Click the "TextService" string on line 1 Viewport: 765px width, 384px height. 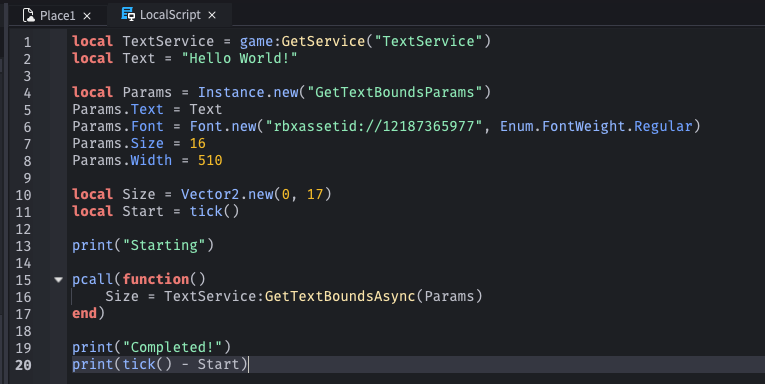pos(428,41)
